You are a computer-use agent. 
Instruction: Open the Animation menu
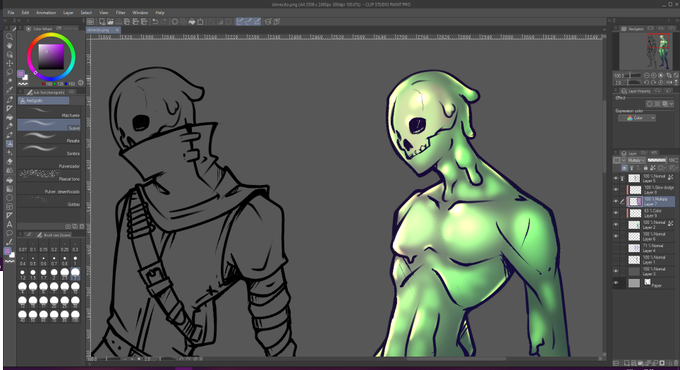pyautogui.click(x=46, y=13)
